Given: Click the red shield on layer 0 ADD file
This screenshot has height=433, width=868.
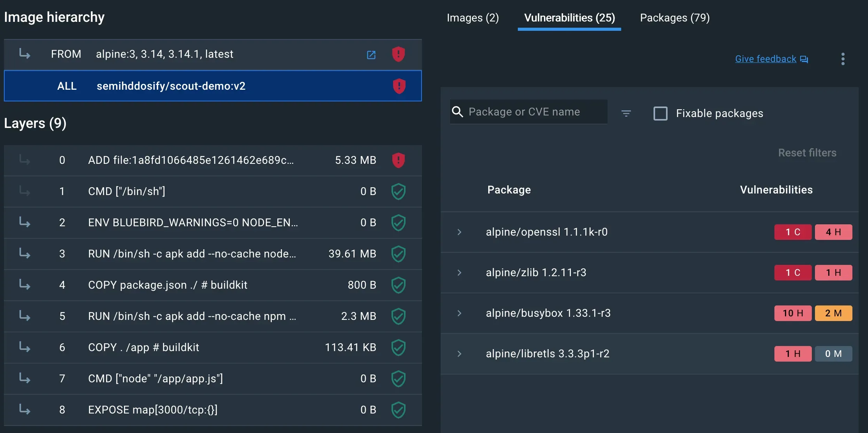Looking at the screenshot, I should click(x=398, y=160).
